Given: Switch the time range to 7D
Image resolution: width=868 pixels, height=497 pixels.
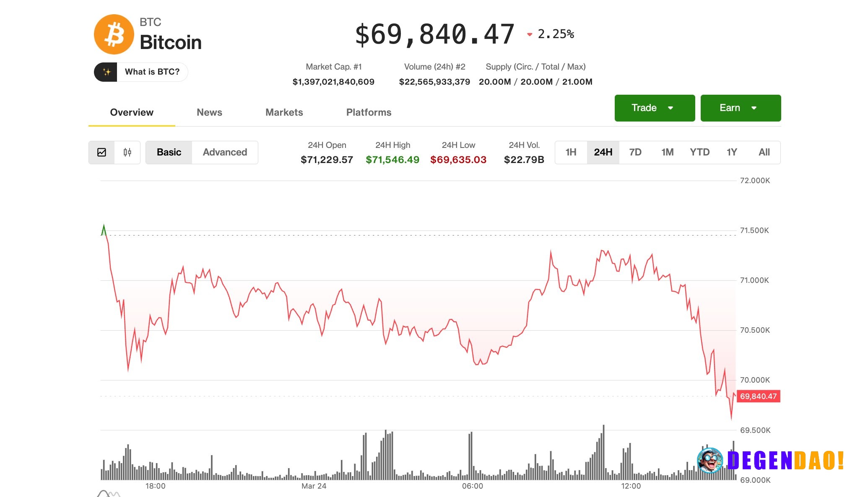Looking at the screenshot, I should tap(635, 152).
